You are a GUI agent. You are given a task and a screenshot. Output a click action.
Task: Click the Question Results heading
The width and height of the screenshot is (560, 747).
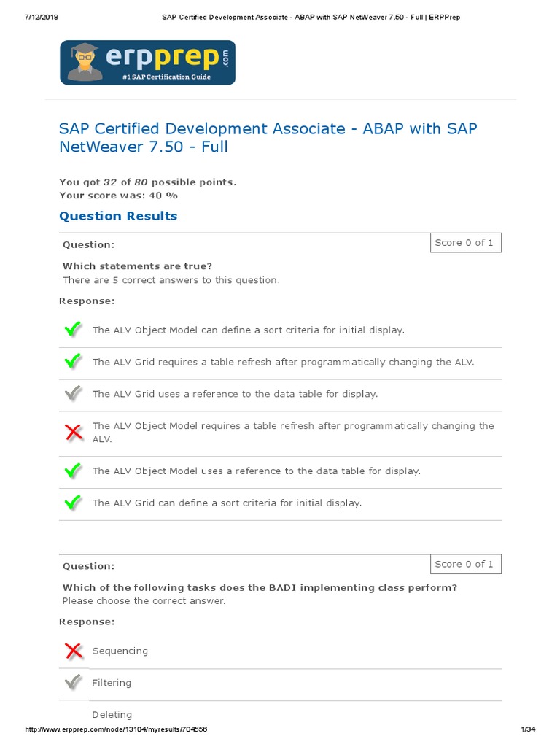click(118, 216)
